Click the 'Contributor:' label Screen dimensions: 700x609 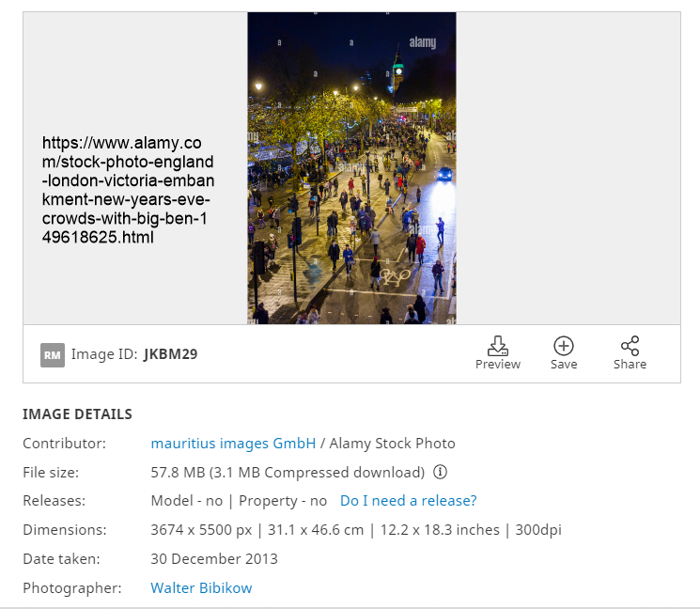[x=64, y=444]
